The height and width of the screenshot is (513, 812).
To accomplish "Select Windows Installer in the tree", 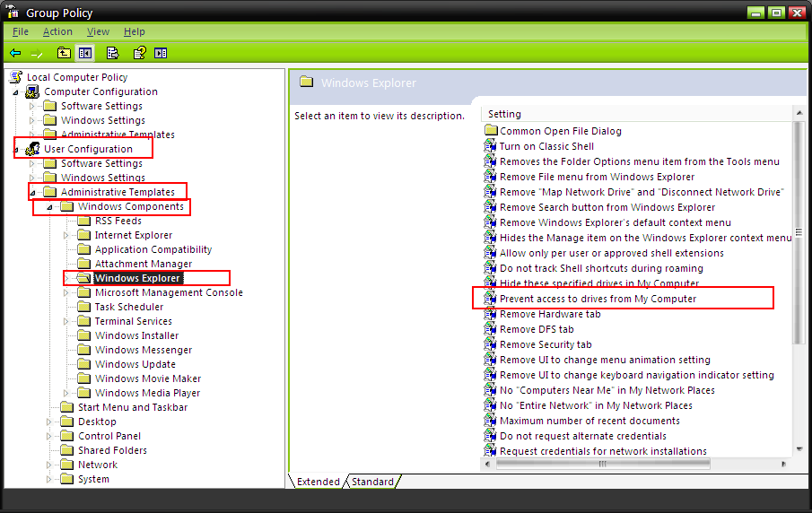I will click(x=136, y=335).
